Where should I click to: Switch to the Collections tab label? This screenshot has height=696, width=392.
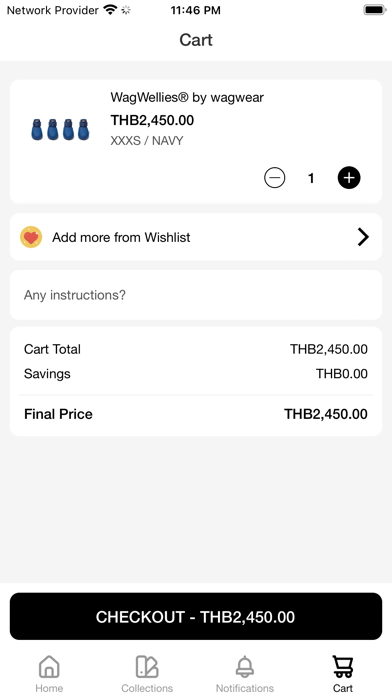click(147, 688)
